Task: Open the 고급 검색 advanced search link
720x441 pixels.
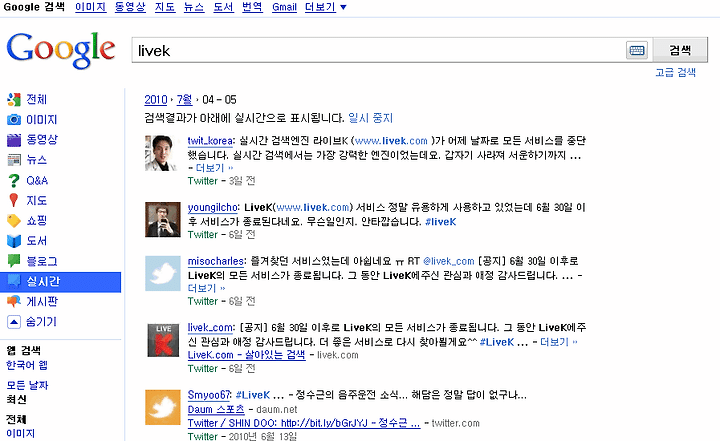Action: coord(675,72)
